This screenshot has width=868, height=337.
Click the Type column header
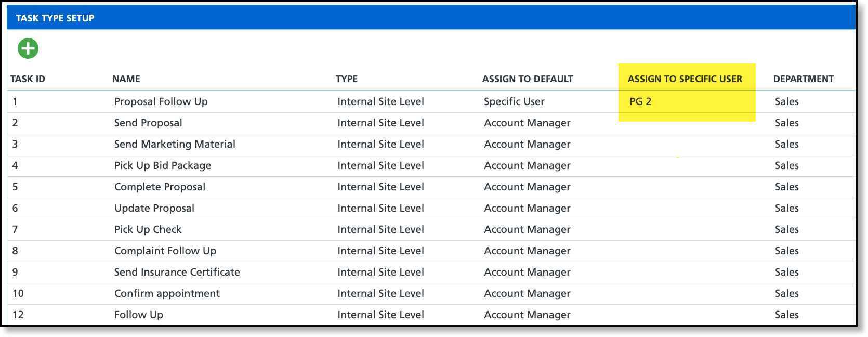[x=347, y=79]
